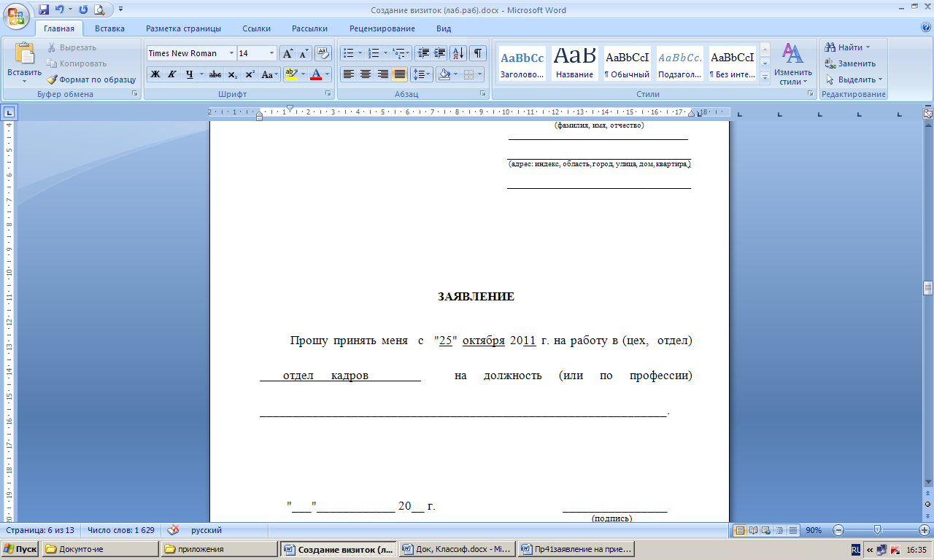Decrease font size with shrink font icon

pyautogui.click(x=304, y=53)
